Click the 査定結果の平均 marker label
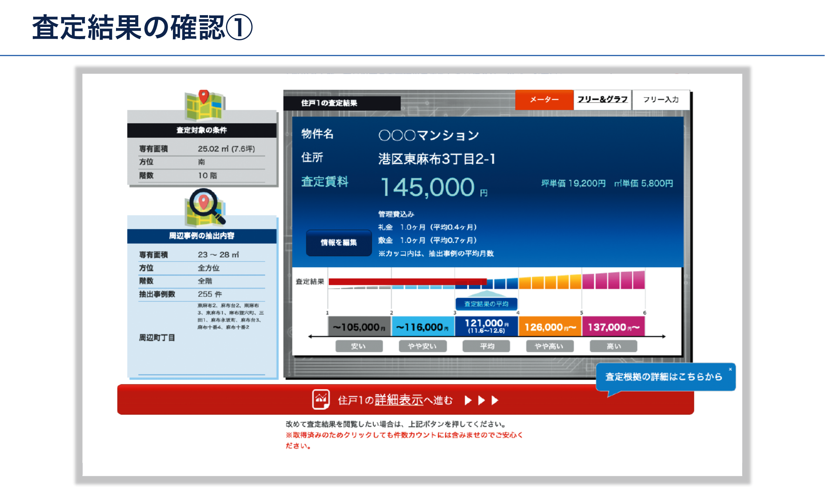Screen dimensions: 825x504 486,304
